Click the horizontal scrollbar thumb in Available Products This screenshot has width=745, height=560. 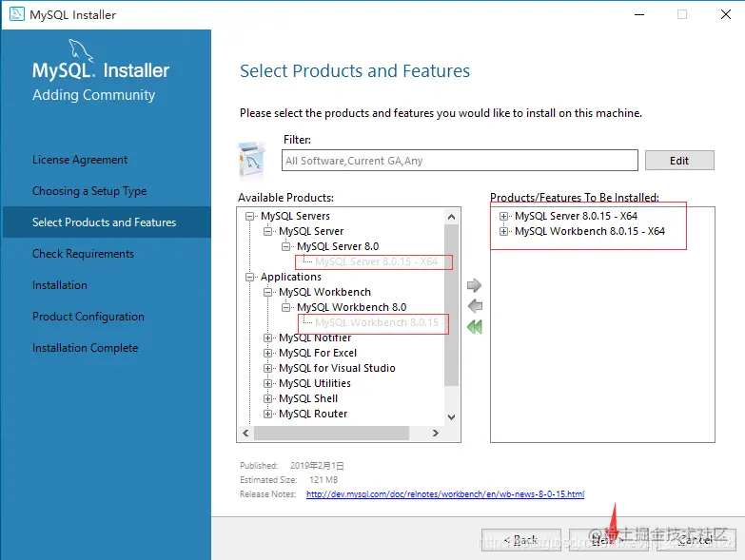click(332, 433)
